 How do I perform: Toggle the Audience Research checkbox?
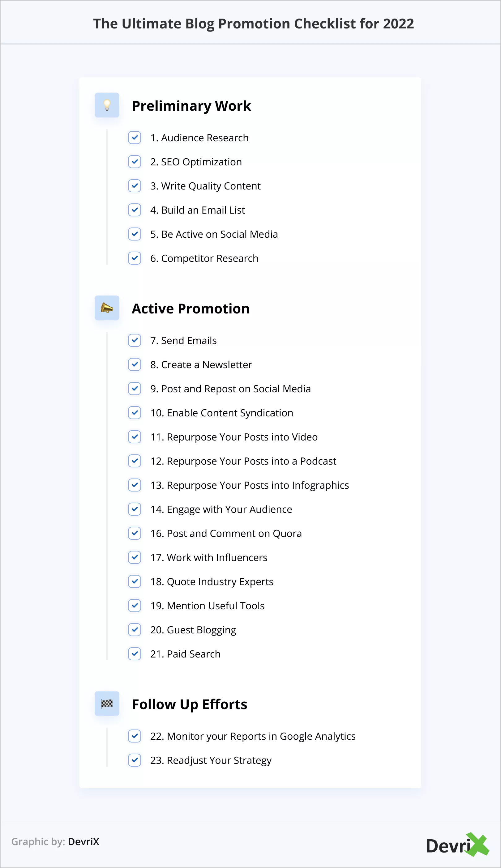pos(135,138)
